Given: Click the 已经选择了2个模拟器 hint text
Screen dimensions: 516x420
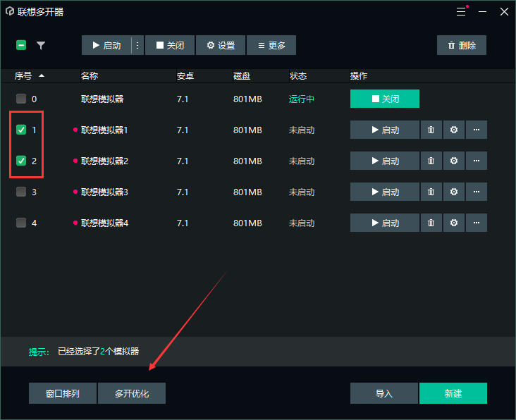Looking at the screenshot, I should [x=99, y=352].
